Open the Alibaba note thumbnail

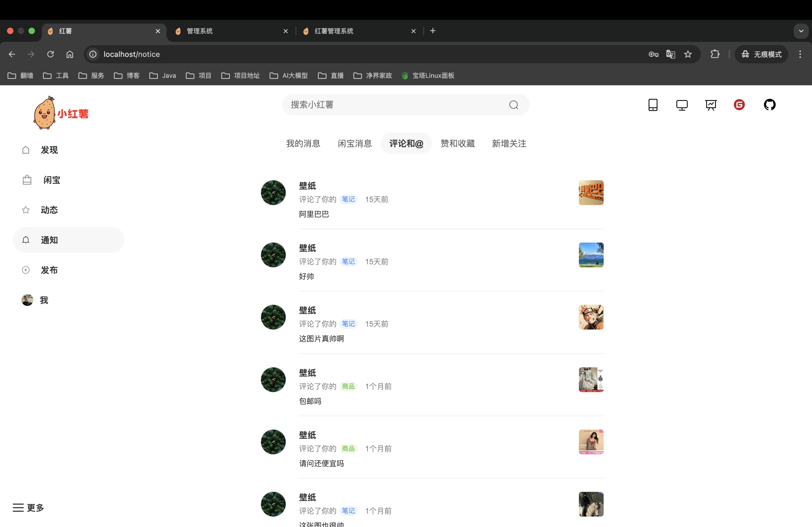pyautogui.click(x=591, y=193)
